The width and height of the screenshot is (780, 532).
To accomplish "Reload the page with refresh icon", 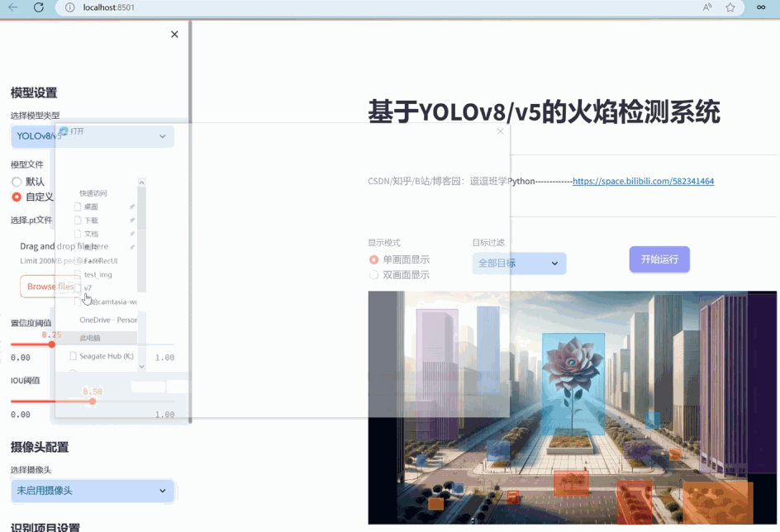I will tap(38, 7).
